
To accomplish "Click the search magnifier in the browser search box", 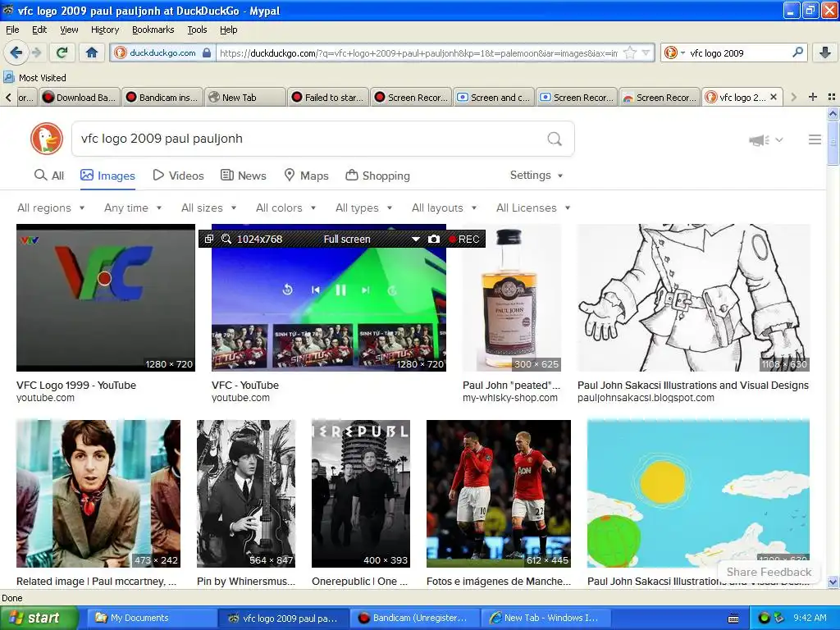I will (x=797, y=52).
